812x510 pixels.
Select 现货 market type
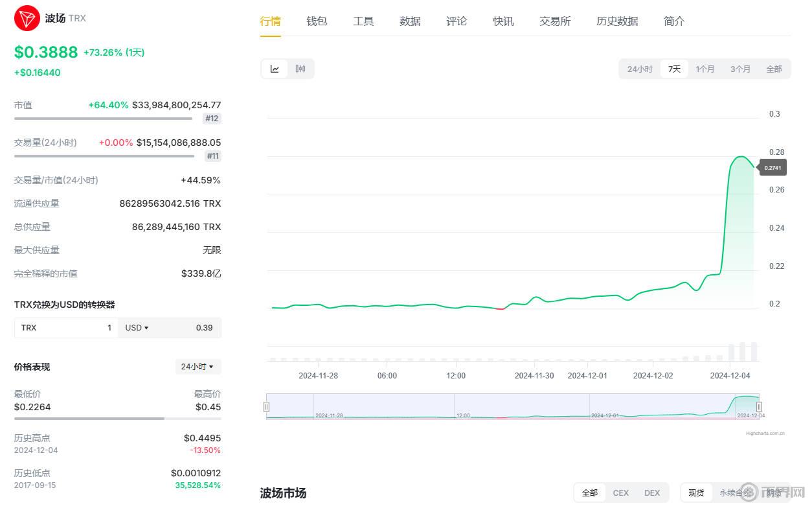tap(696, 493)
